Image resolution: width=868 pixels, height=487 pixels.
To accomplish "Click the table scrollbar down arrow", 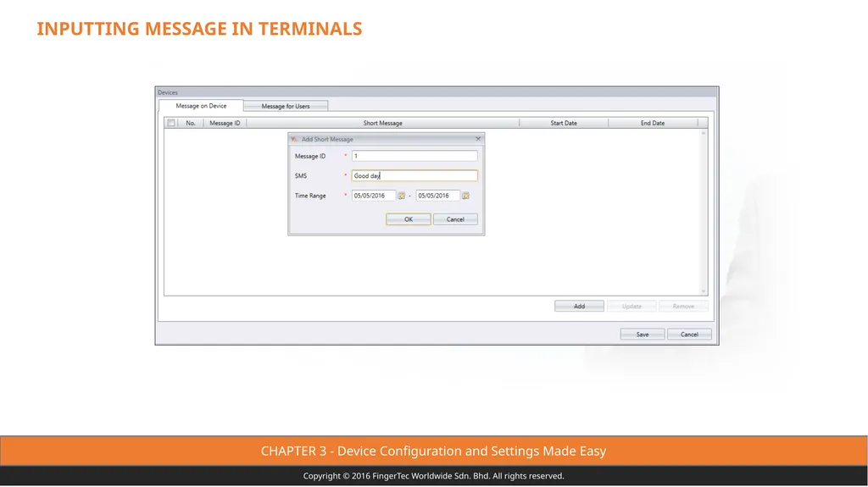I will pyautogui.click(x=704, y=291).
